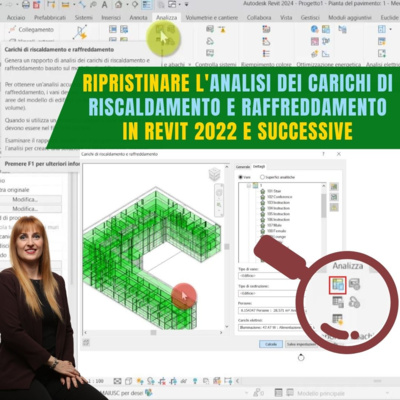Select '107 Male' in the spaces tree
Viewport: 400px width, 400px height.
click(x=274, y=225)
